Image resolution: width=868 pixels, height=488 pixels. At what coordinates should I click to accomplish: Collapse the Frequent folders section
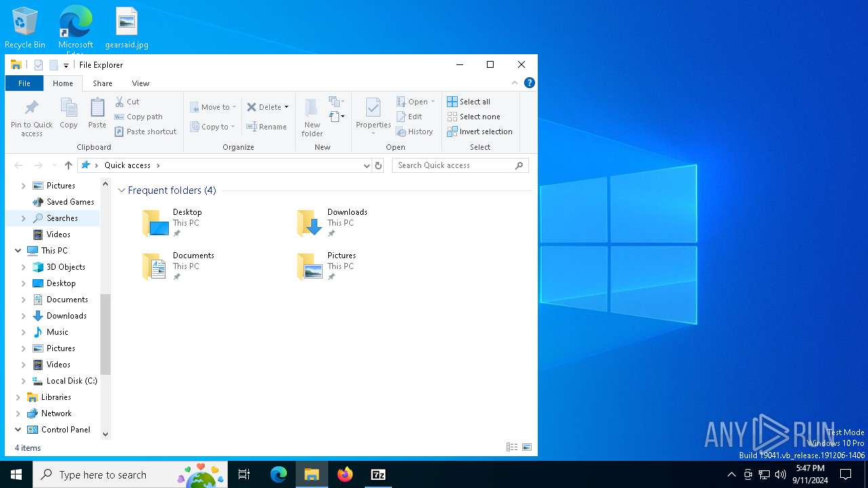point(122,190)
